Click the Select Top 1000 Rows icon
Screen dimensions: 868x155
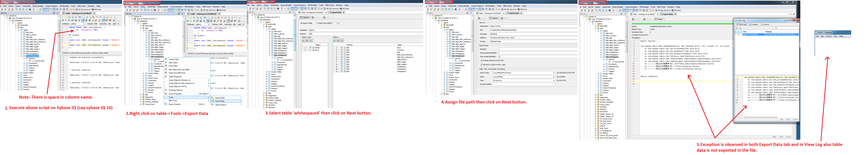click(x=166, y=73)
